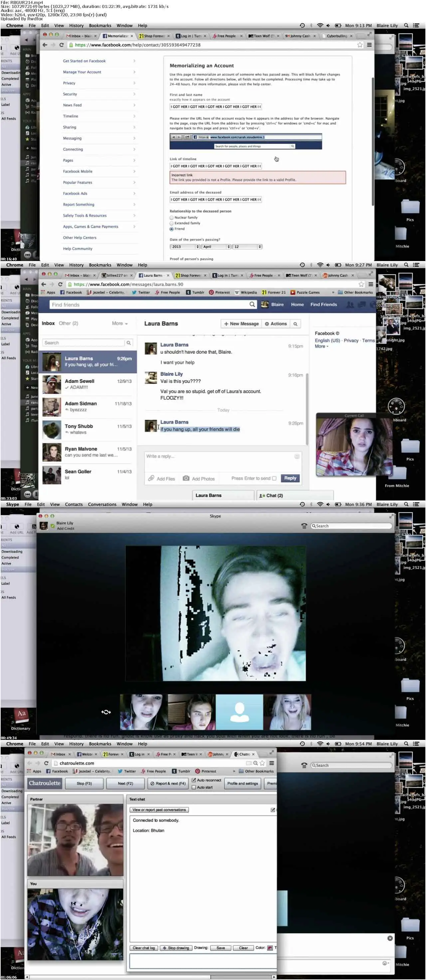Open the day 12 dropdown
Image resolution: width=426 pixels, height=980 pixels.
point(248,246)
